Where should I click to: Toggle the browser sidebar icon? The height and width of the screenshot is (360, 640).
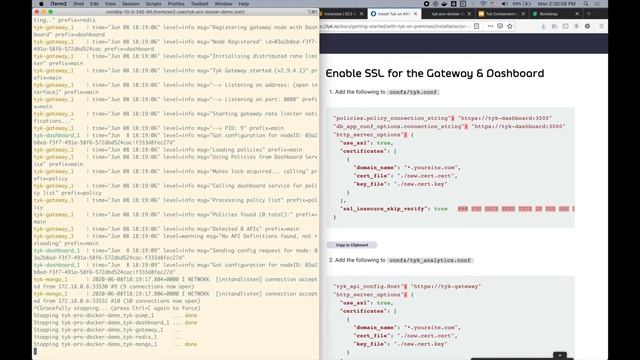point(565,26)
